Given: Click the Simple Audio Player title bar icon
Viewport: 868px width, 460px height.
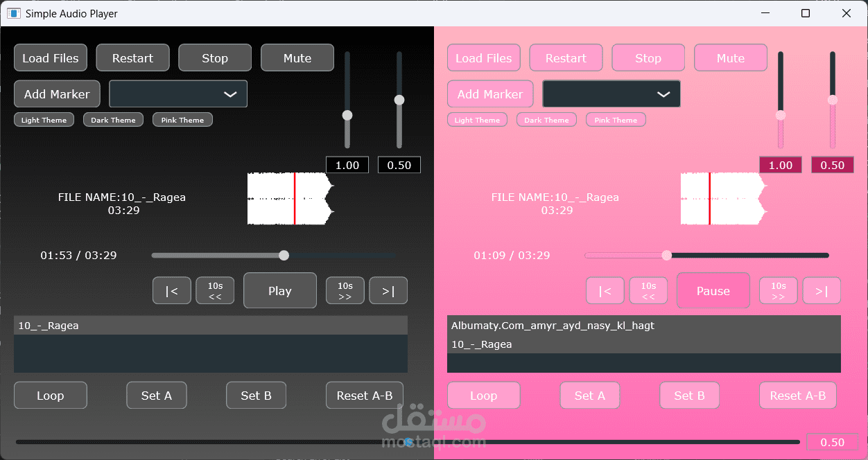Looking at the screenshot, I should click(x=12, y=13).
